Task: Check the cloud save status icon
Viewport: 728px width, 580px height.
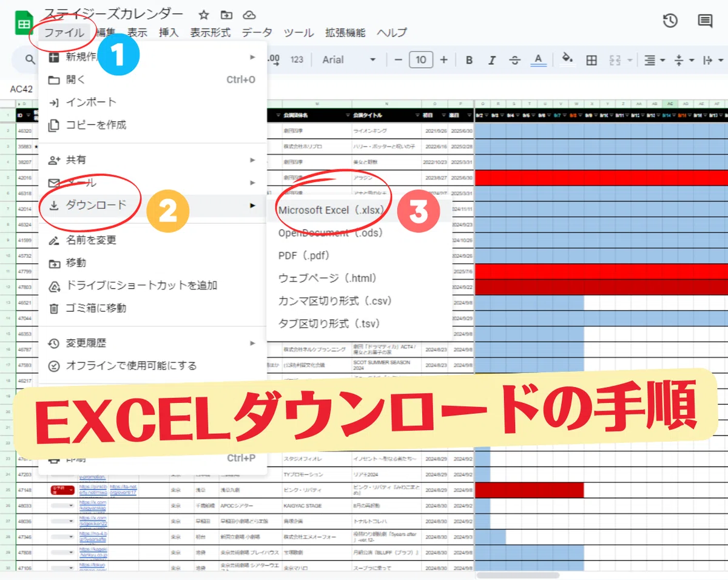Action: point(249,15)
